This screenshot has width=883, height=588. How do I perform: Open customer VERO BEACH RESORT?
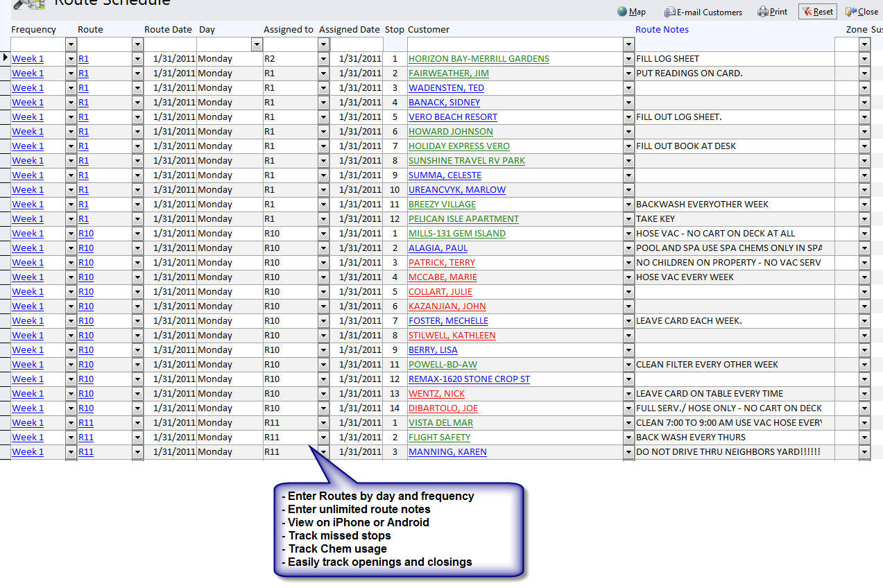[453, 117]
